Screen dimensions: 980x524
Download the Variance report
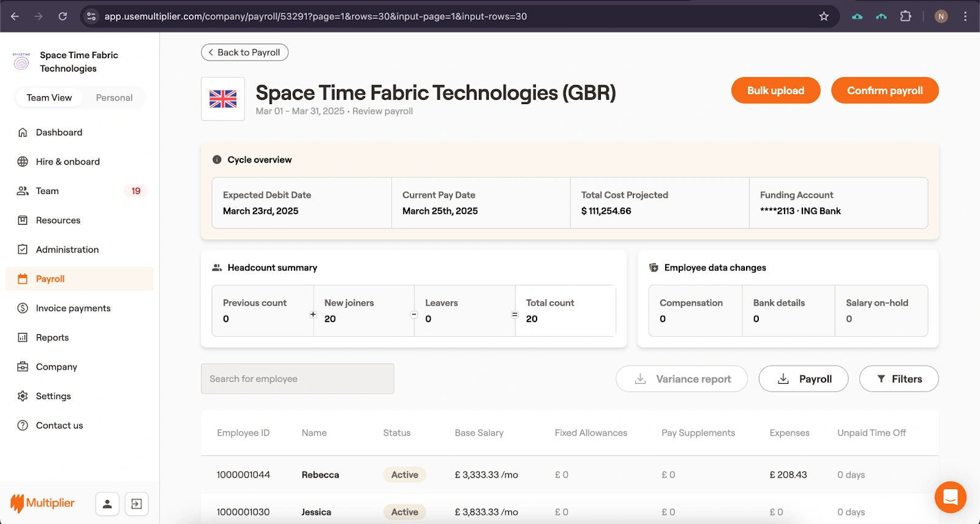(682, 379)
